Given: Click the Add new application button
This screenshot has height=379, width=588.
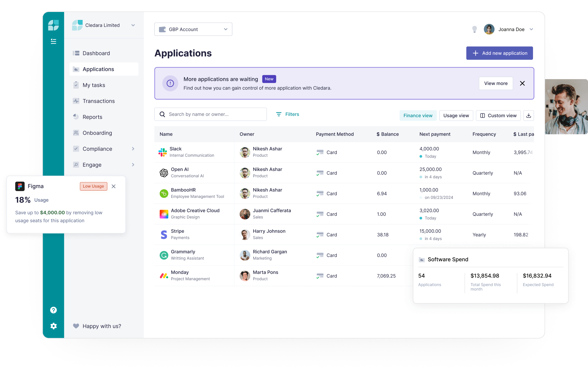Looking at the screenshot, I should [x=499, y=53].
